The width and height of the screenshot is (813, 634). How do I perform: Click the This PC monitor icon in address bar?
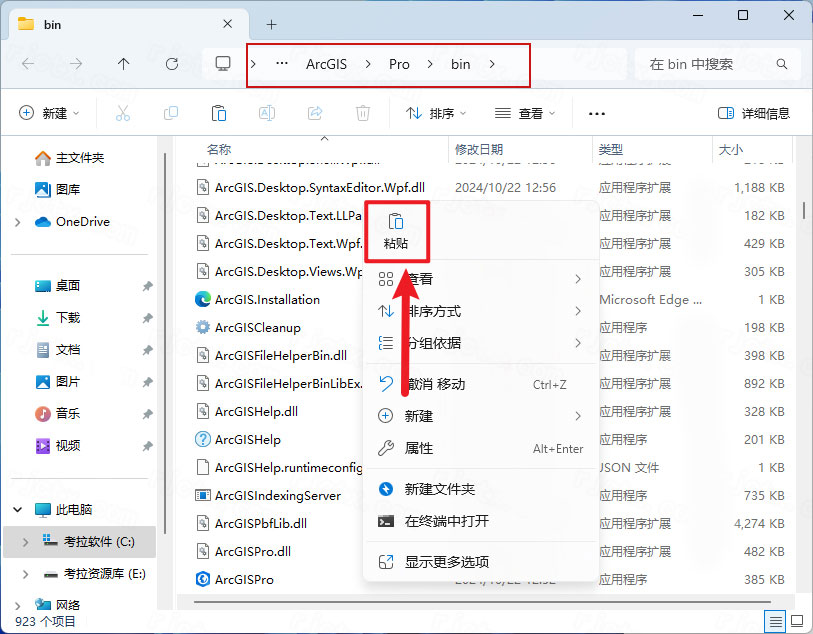(x=223, y=64)
